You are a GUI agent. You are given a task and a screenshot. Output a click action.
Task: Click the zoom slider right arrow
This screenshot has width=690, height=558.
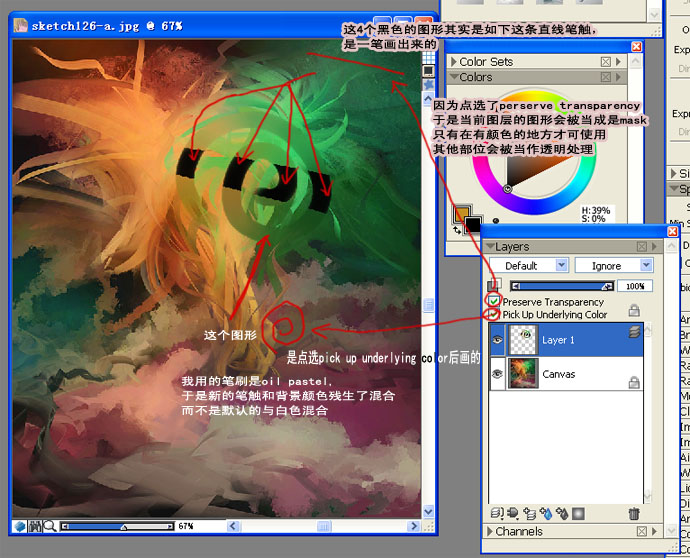coord(170,526)
